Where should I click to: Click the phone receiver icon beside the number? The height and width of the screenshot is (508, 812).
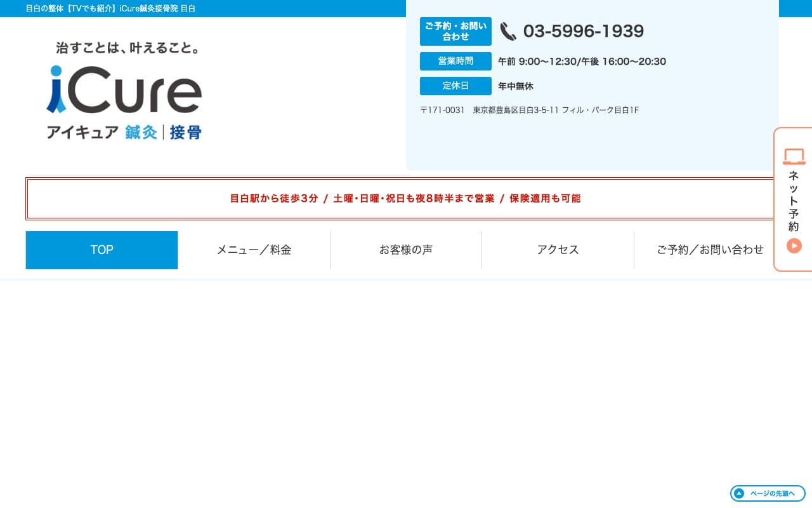point(507,31)
